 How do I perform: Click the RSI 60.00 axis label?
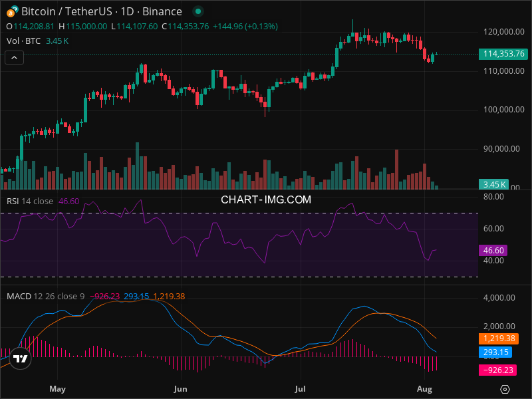click(x=493, y=229)
